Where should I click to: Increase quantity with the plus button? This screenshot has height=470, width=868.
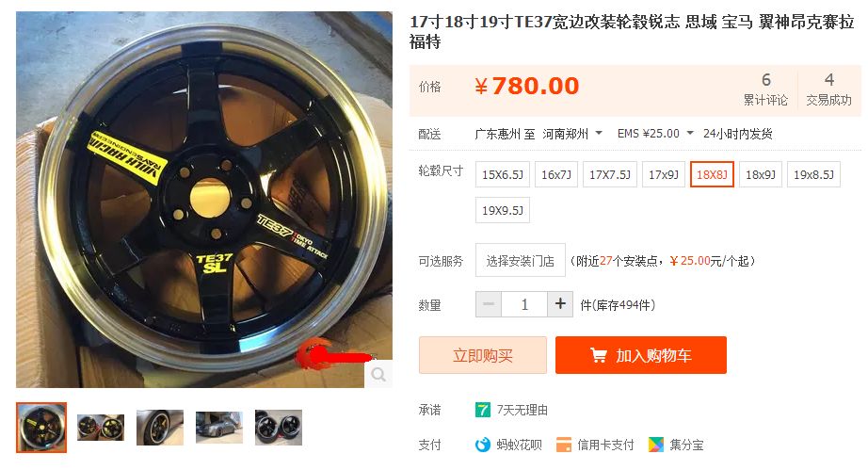pos(560,304)
